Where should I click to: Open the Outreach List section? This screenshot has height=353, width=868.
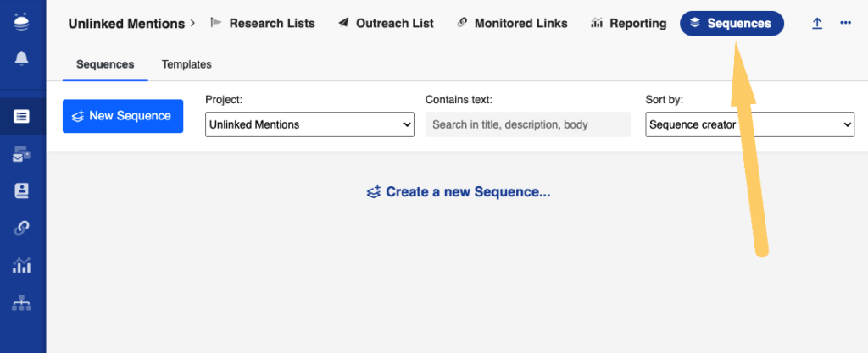coord(387,24)
